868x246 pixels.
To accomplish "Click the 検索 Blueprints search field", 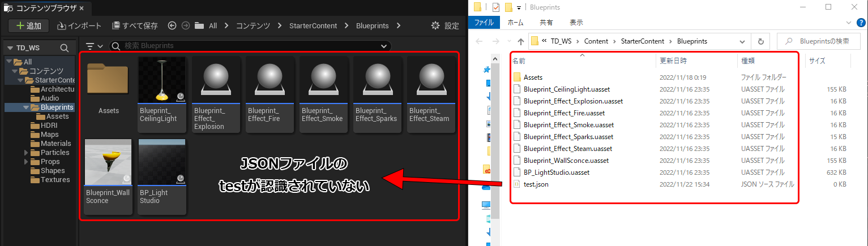I will tap(249, 46).
